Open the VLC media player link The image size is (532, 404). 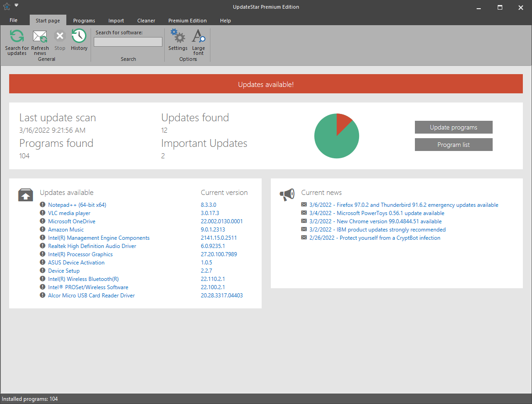pyautogui.click(x=69, y=213)
